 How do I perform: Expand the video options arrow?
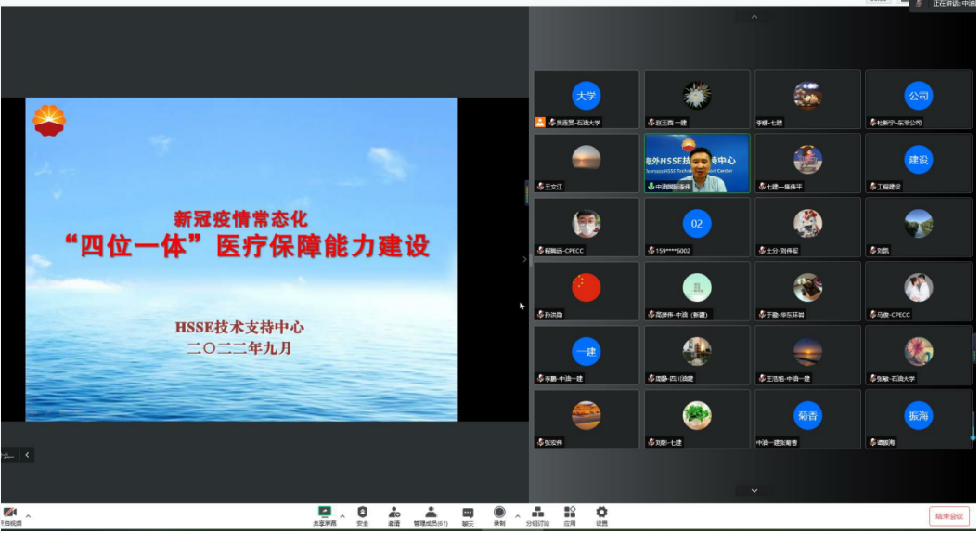pos(28,515)
